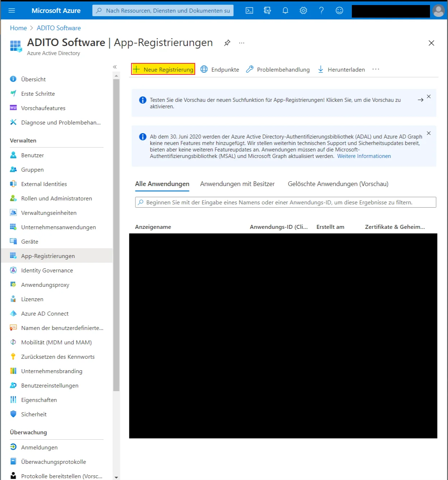This screenshot has width=448, height=480.
Task: Open portal settings gear
Action: click(303, 10)
